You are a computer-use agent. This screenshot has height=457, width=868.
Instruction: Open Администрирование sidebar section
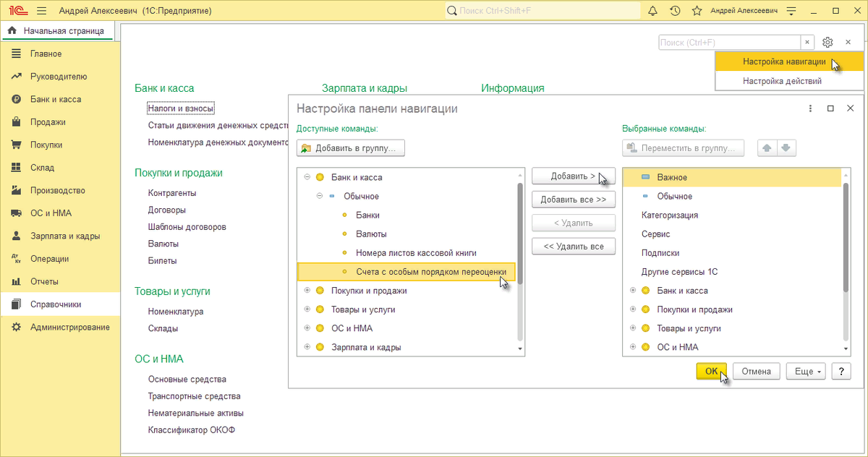(x=60, y=327)
